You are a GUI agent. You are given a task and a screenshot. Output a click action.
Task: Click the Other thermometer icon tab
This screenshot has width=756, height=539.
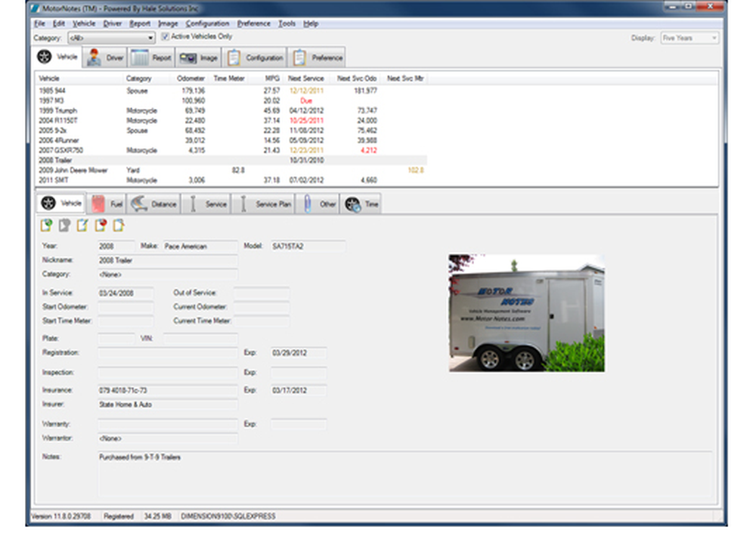pyautogui.click(x=307, y=204)
